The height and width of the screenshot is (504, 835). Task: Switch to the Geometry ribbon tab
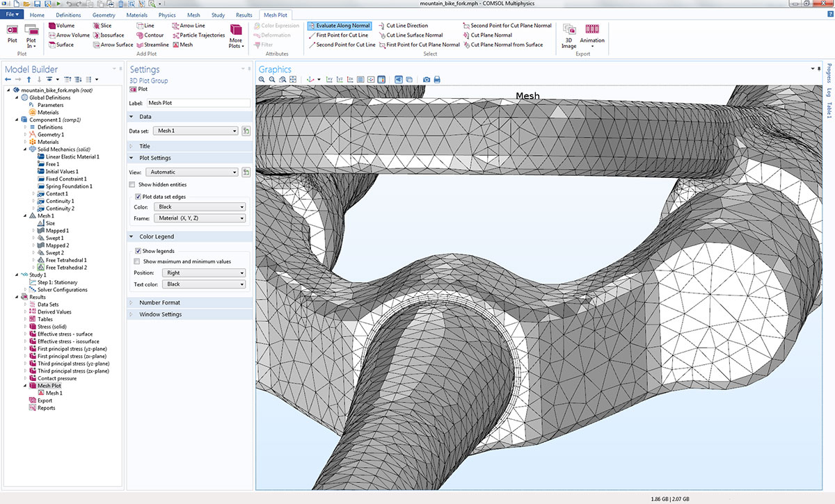pos(104,15)
